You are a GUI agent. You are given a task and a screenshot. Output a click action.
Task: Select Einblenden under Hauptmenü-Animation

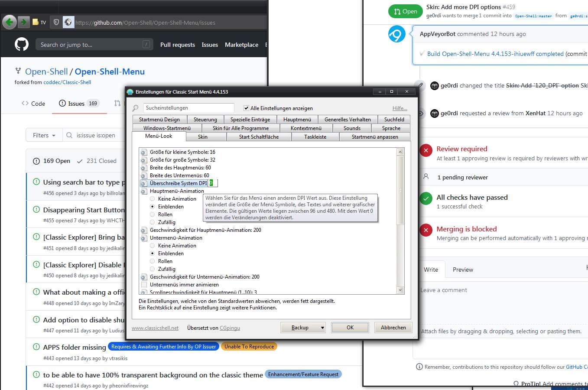(153, 207)
